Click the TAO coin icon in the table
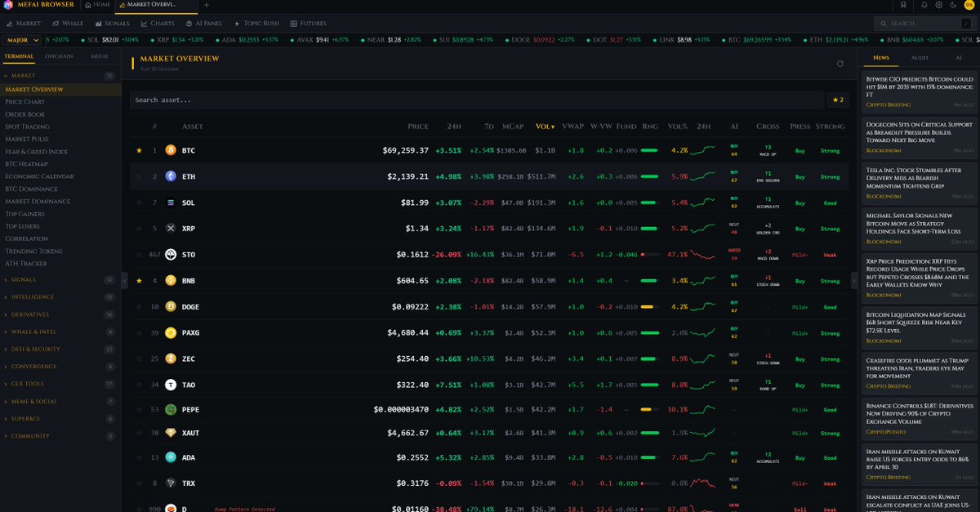 pyautogui.click(x=171, y=385)
